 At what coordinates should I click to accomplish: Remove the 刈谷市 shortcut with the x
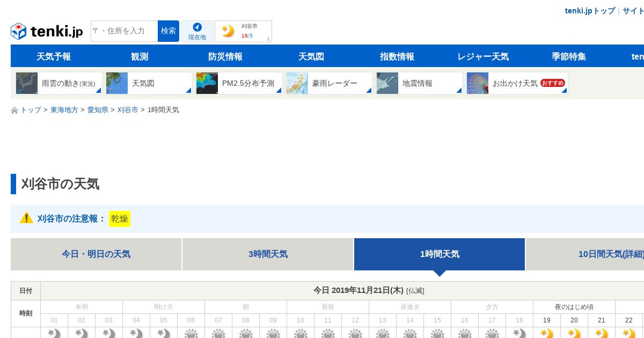point(268,39)
